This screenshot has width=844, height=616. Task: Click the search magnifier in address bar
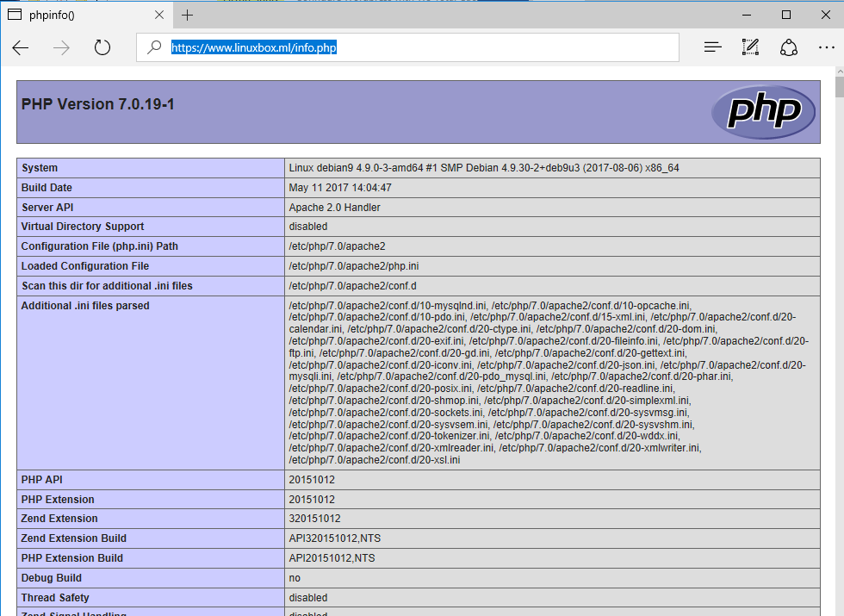pos(155,47)
